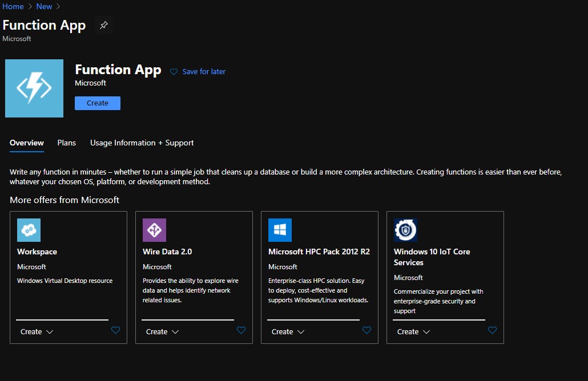
Task: Click the Workspace cloud icon
Action: [29, 230]
